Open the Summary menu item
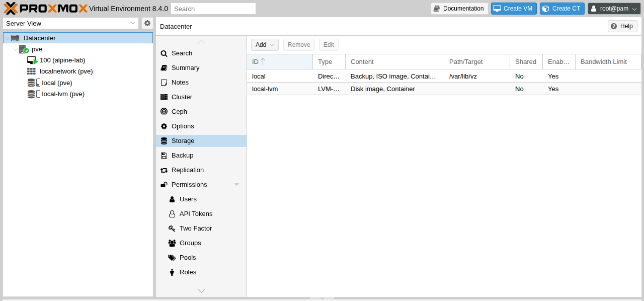Image resolution: width=644 pixels, height=301 pixels. (201, 68)
